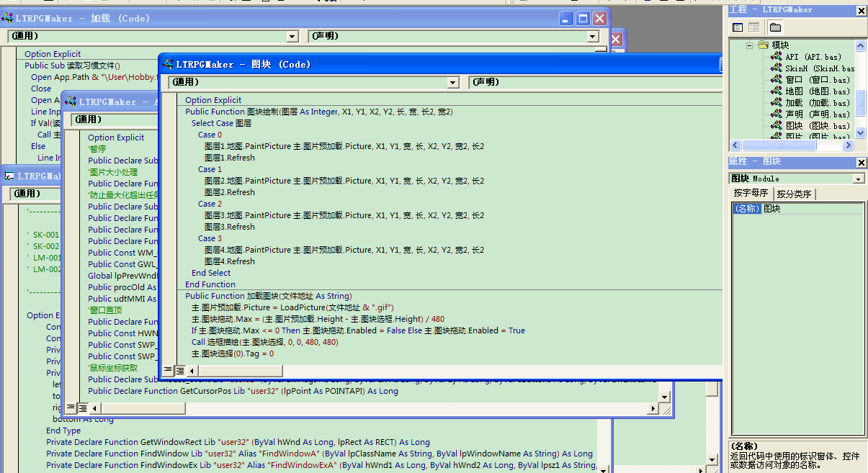Click project tree scroll-up arrow
The image size is (868, 473).
point(861,45)
